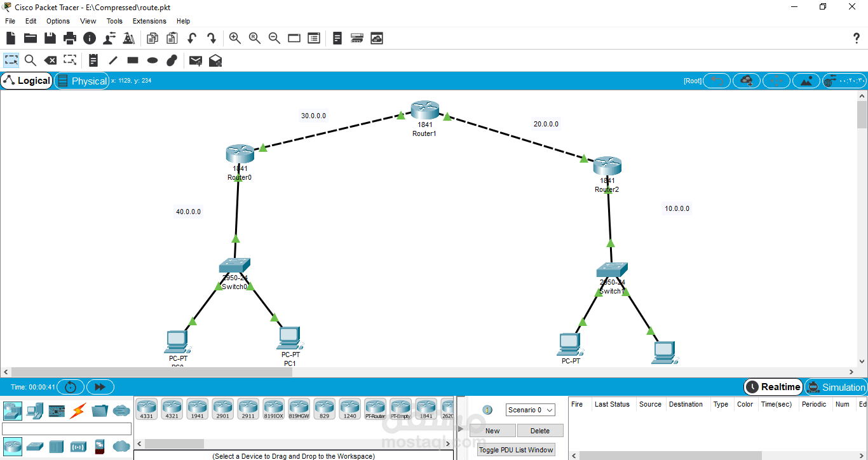
Task: Open the drawing palette viewport icon
Action: 294,38
